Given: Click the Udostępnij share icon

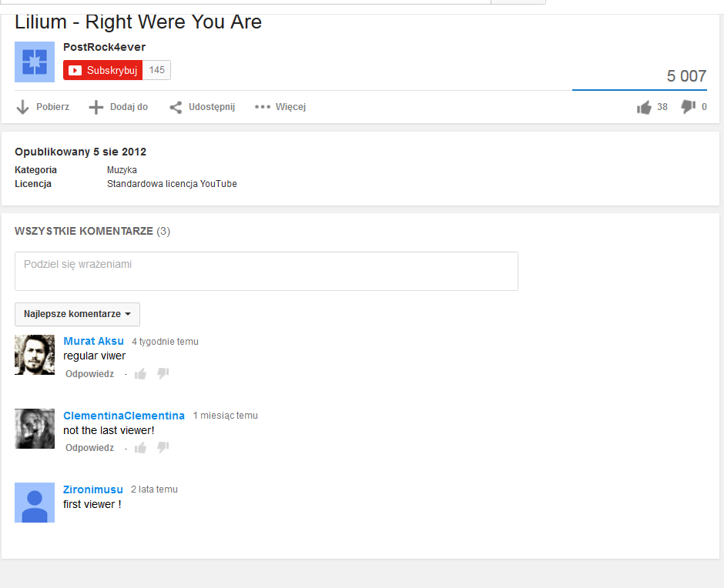Looking at the screenshot, I should [176, 107].
